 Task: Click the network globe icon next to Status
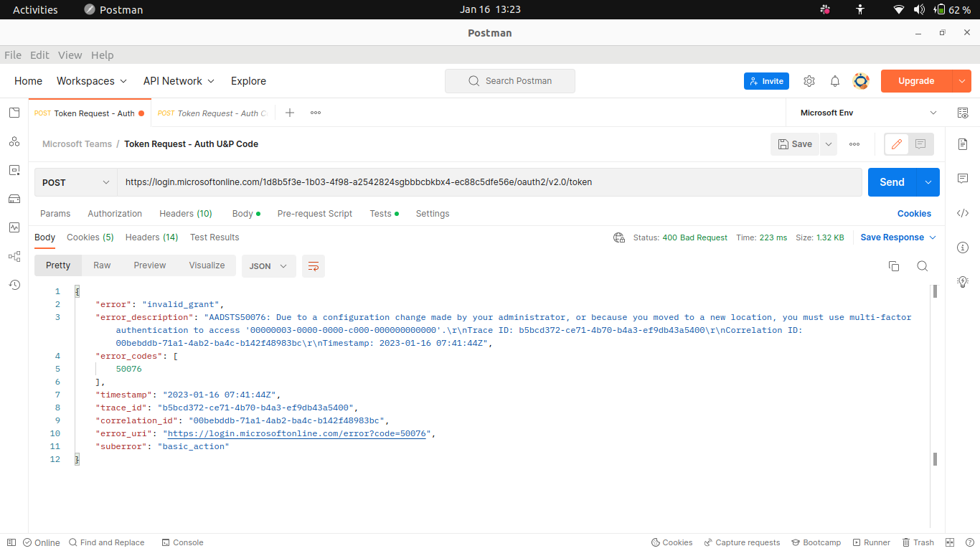(619, 237)
